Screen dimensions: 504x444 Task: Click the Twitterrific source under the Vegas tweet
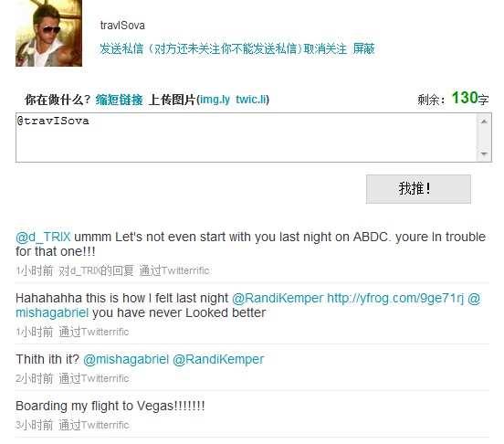105,425
